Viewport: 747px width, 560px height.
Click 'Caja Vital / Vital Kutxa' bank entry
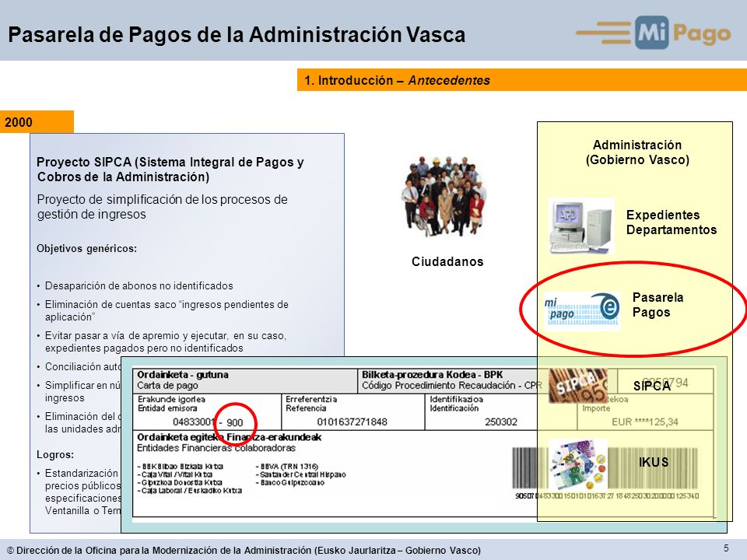[175, 474]
